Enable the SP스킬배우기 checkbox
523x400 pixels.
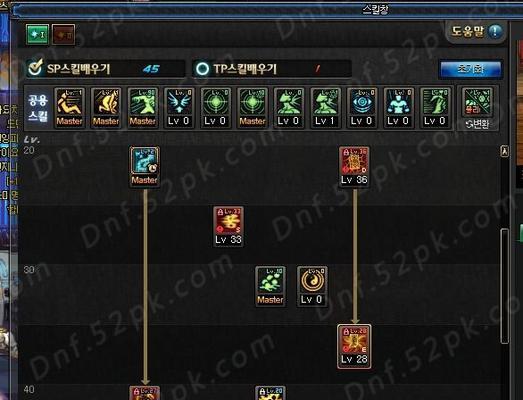pyautogui.click(x=35, y=68)
